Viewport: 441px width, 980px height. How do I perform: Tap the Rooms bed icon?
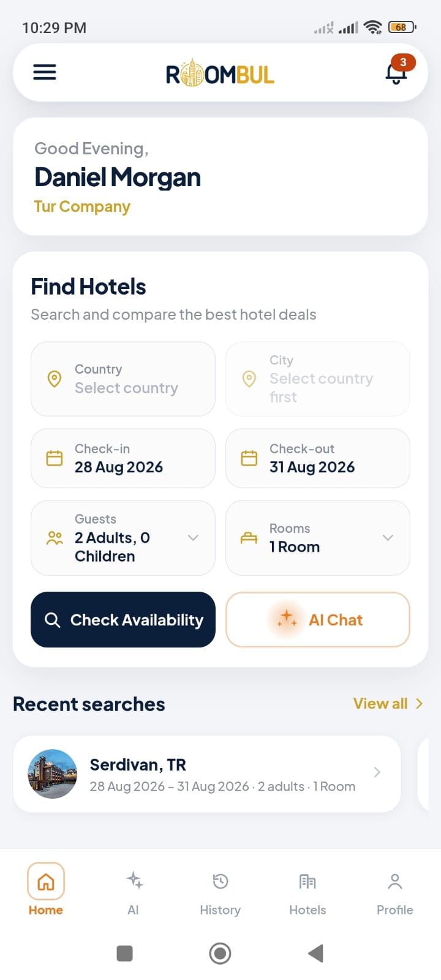[x=249, y=538]
